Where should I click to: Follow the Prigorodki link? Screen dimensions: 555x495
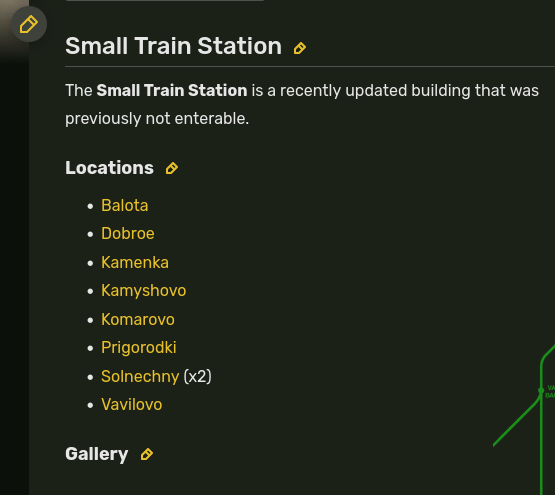tap(139, 348)
